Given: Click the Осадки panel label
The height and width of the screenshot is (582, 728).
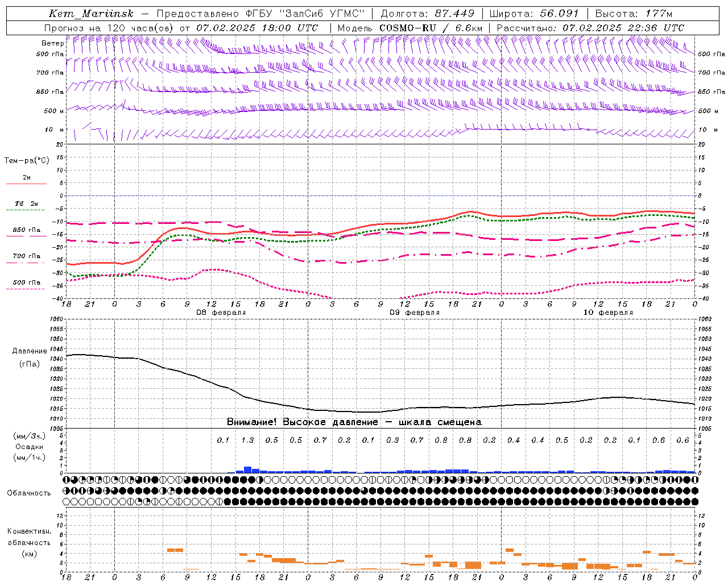Looking at the screenshot, I should (30, 447).
